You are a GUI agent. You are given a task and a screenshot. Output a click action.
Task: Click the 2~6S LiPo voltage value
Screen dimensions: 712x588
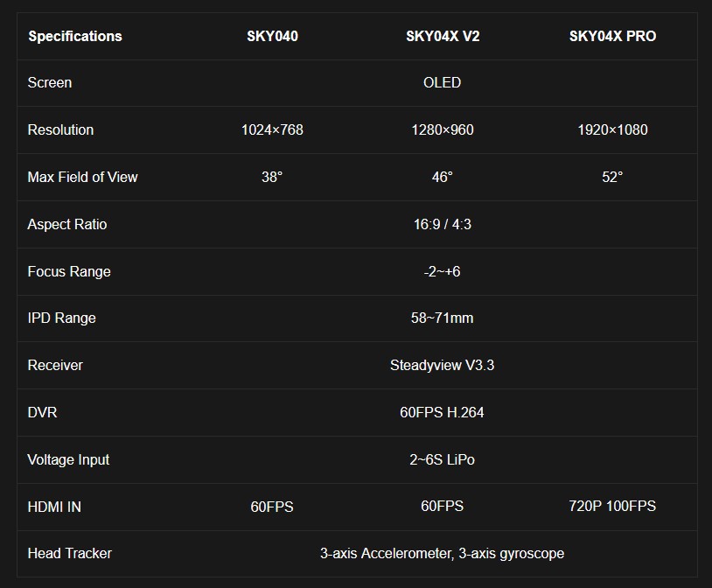[443, 460]
